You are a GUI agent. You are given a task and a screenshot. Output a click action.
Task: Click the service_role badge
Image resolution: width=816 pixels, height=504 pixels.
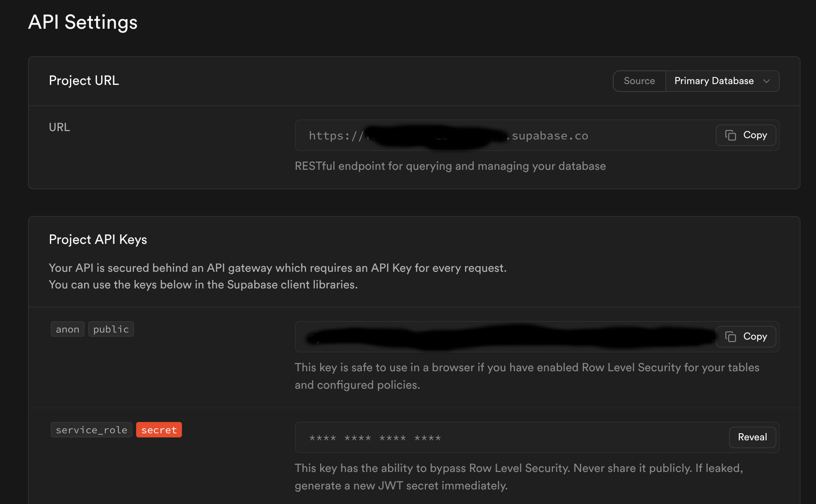[x=91, y=430]
